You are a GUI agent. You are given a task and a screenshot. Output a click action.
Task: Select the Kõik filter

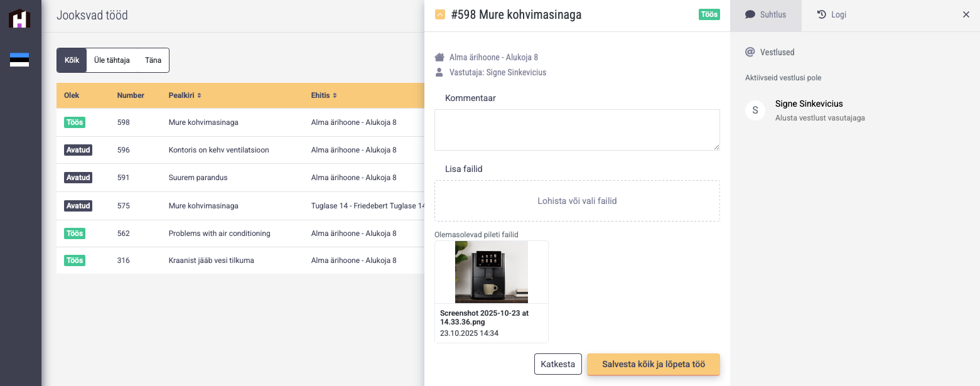(72, 60)
